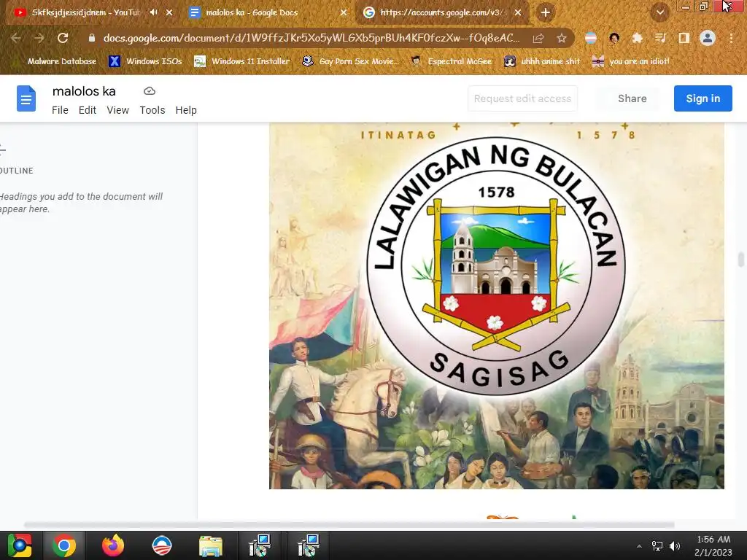Bookmark this page with the star icon
The height and width of the screenshot is (560, 747).
[x=562, y=38]
